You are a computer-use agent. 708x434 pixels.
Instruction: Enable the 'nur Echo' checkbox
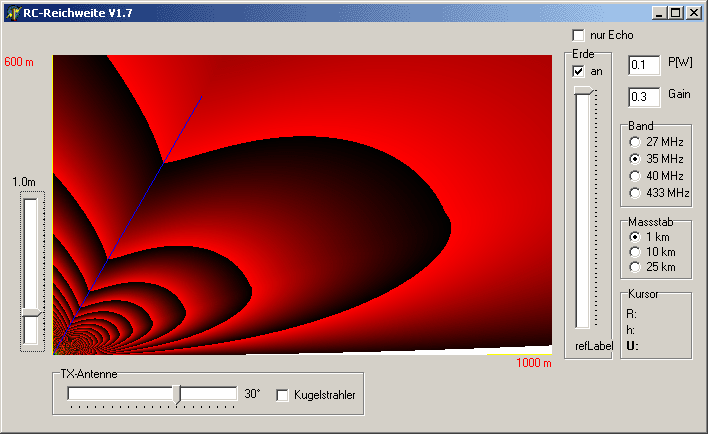tap(578, 35)
